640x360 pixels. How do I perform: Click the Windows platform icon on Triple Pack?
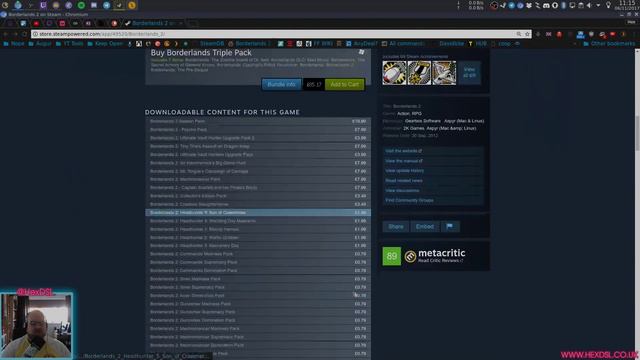click(361, 52)
